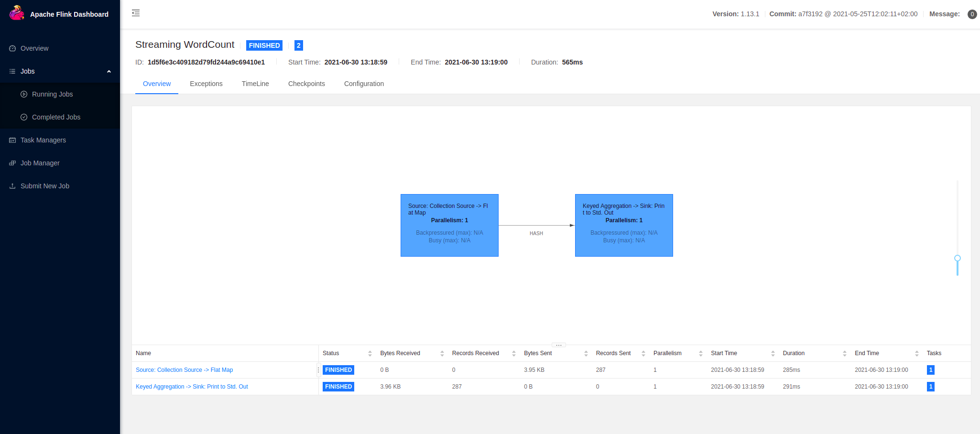Toggle sorting on the Status column
980x434 pixels.
point(370,353)
